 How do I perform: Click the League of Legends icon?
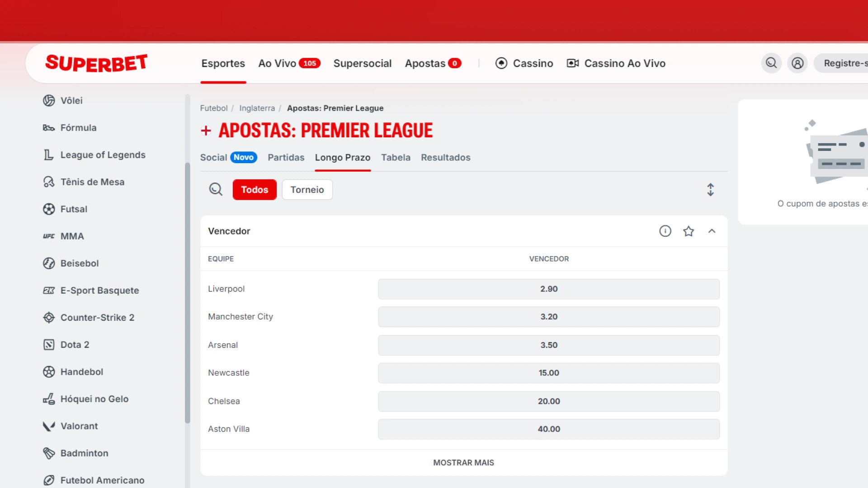pyautogui.click(x=49, y=155)
